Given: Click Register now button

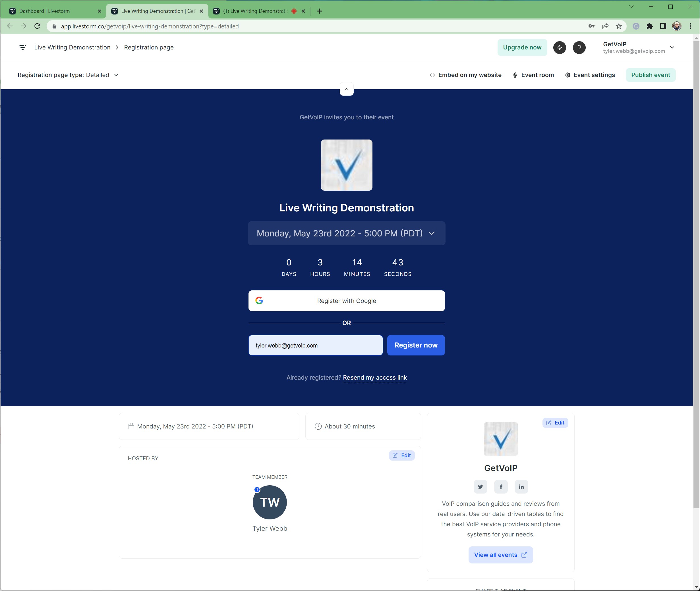Looking at the screenshot, I should point(415,345).
